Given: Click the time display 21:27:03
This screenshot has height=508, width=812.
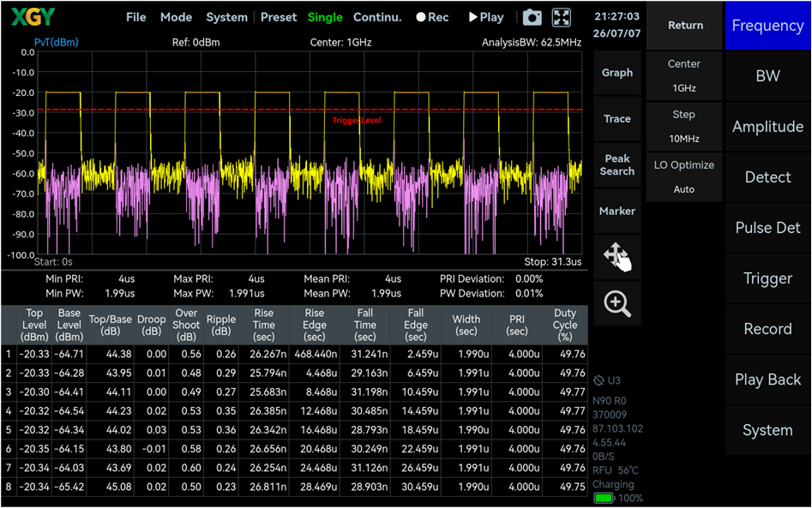Looking at the screenshot, I should pos(617,16).
